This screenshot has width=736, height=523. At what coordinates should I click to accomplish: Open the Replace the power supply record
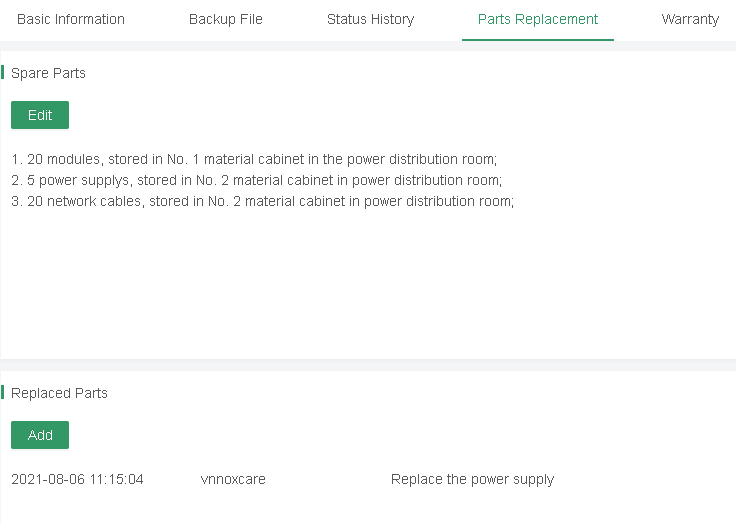(472, 479)
